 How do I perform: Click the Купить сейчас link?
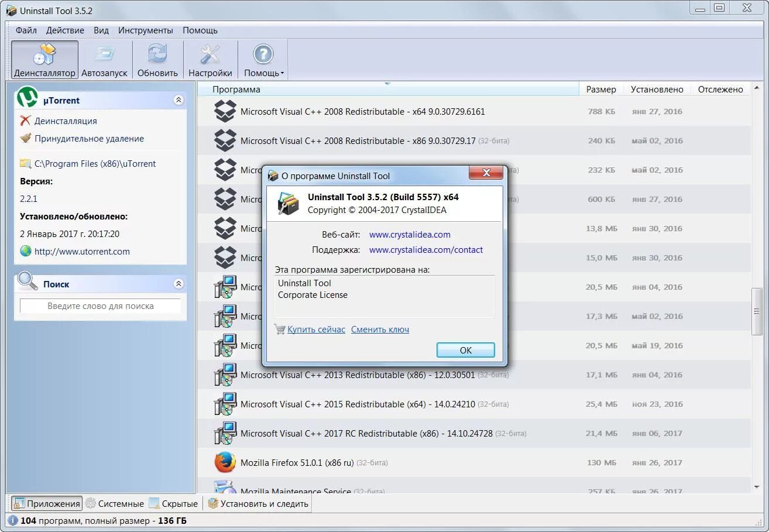tap(316, 329)
